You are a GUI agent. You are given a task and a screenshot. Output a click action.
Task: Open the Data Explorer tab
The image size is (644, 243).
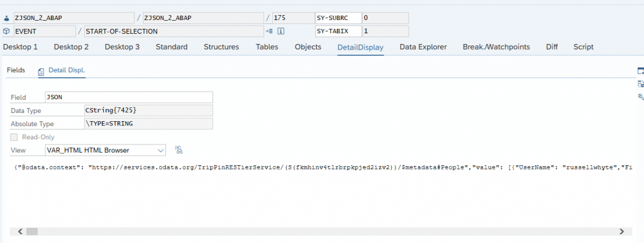(x=423, y=46)
